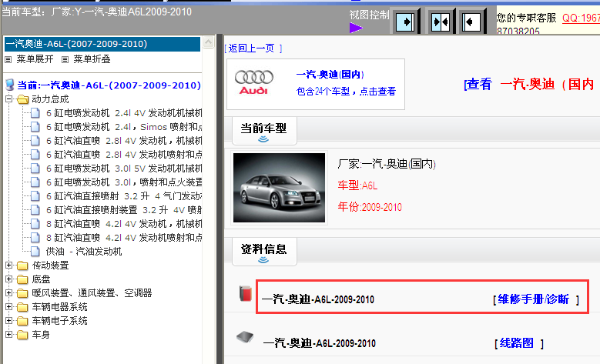
Task: Click the 车辆电器系统 folder icon
Action: coord(22,307)
